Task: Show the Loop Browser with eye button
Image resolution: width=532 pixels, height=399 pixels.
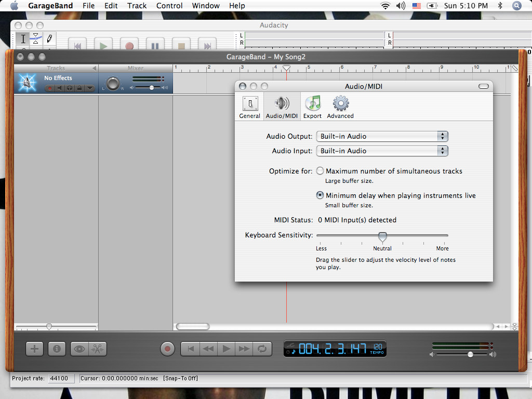Action: 79,349
